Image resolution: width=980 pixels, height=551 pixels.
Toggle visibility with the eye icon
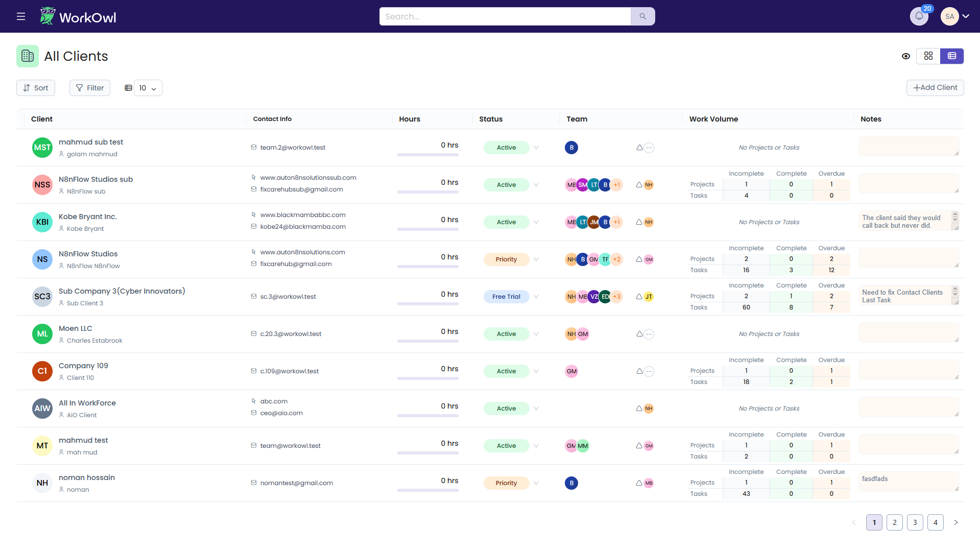[x=906, y=56]
